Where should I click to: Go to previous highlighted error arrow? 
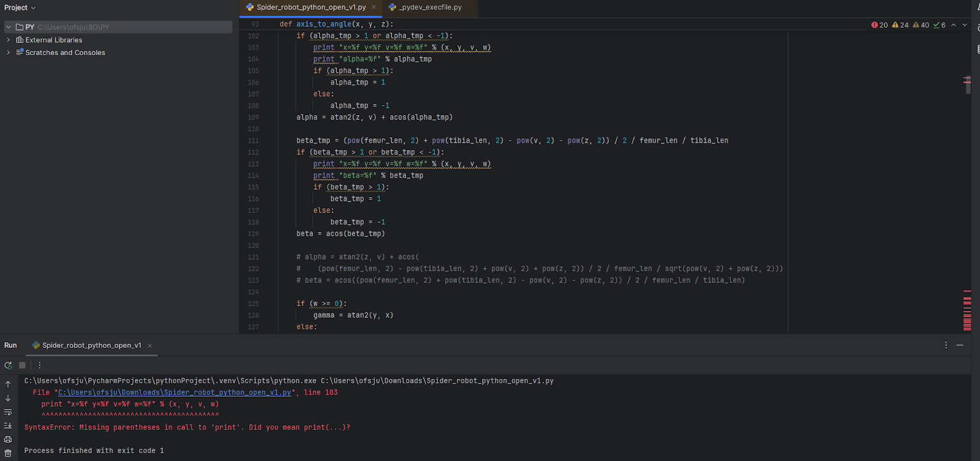953,25
